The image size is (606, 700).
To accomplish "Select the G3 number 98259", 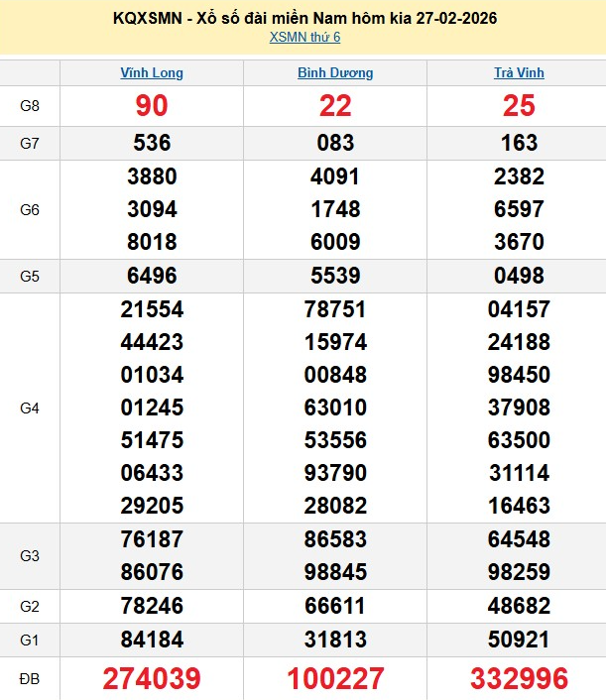I will click(x=519, y=572).
